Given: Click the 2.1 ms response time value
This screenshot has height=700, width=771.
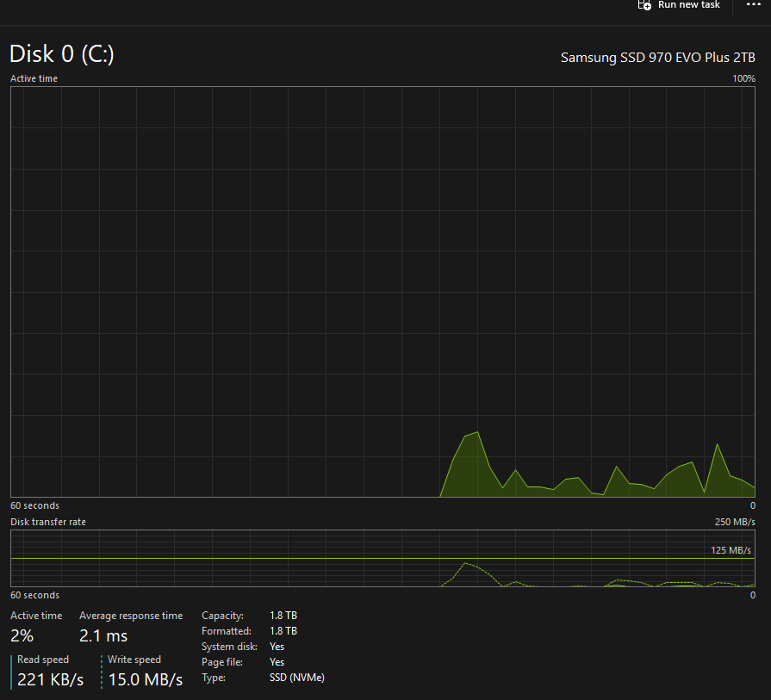Looking at the screenshot, I should click(x=103, y=635).
